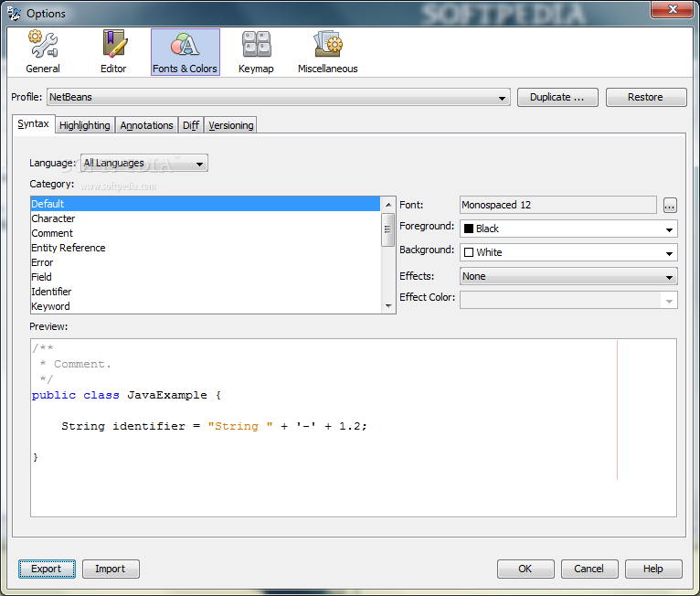
Task: Select the Comment category row
Action: coord(206,233)
